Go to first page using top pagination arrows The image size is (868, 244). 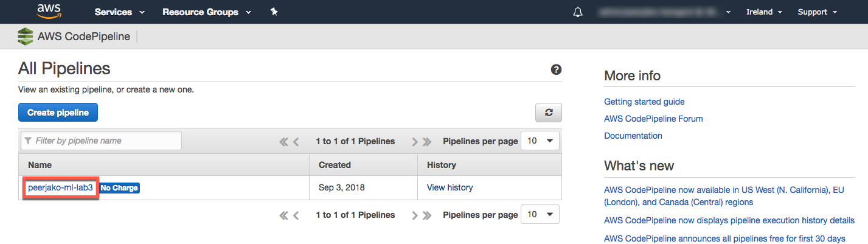(283, 142)
